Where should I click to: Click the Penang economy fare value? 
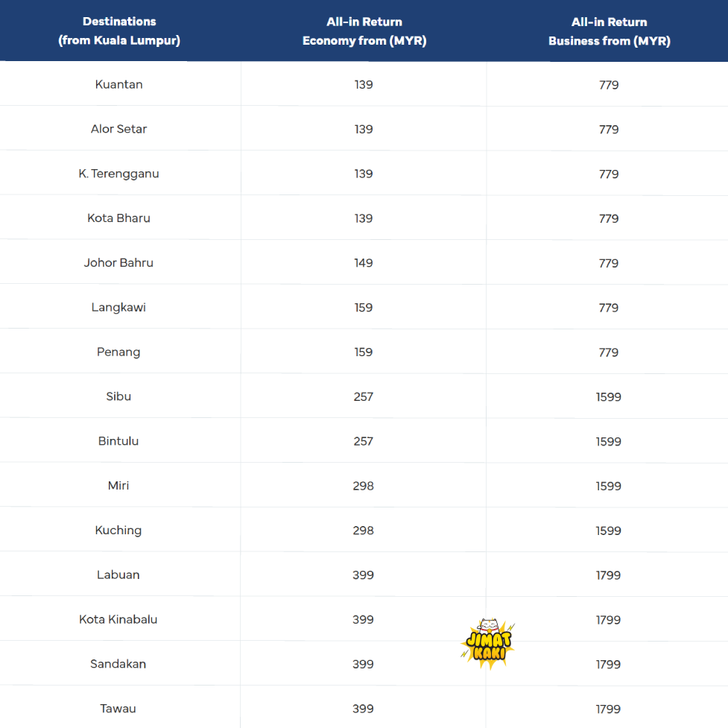pyautogui.click(x=364, y=352)
